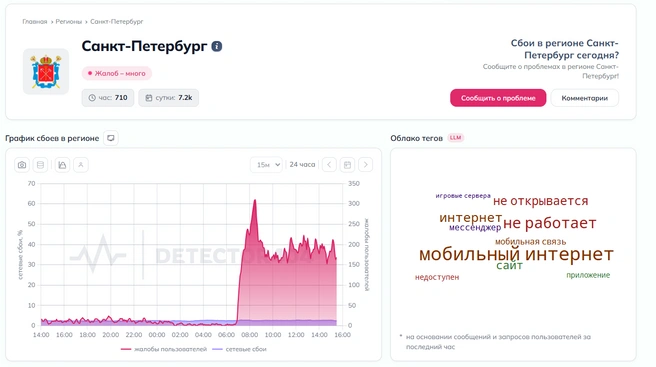This screenshot has height=367, width=656.
Task: Click the Жалоб – много status badge
Action: coord(117,73)
